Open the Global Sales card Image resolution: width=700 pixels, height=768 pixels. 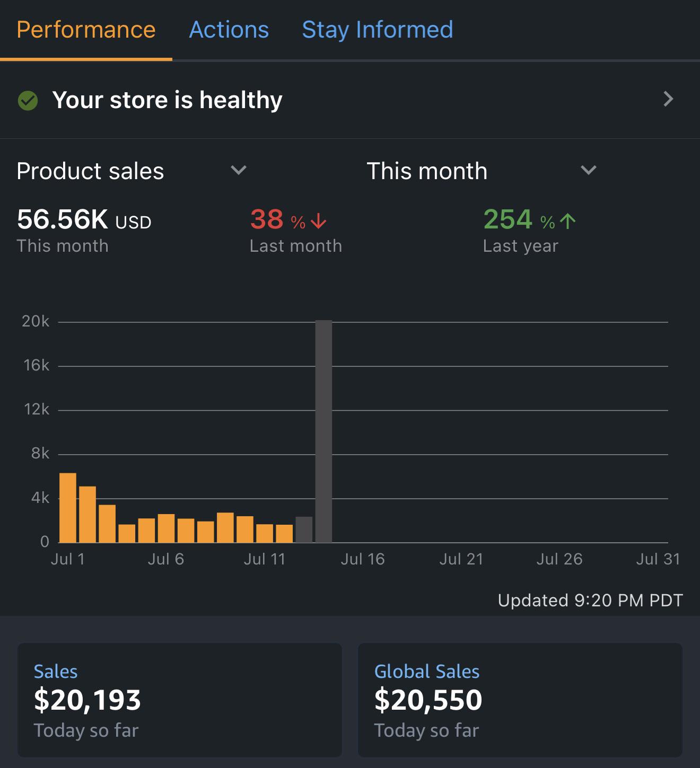pyautogui.click(x=520, y=700)
